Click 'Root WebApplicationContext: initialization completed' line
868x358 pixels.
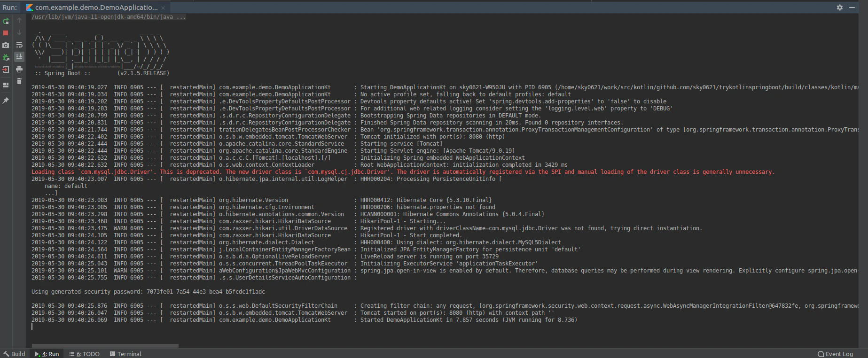(x=299, y=165)
